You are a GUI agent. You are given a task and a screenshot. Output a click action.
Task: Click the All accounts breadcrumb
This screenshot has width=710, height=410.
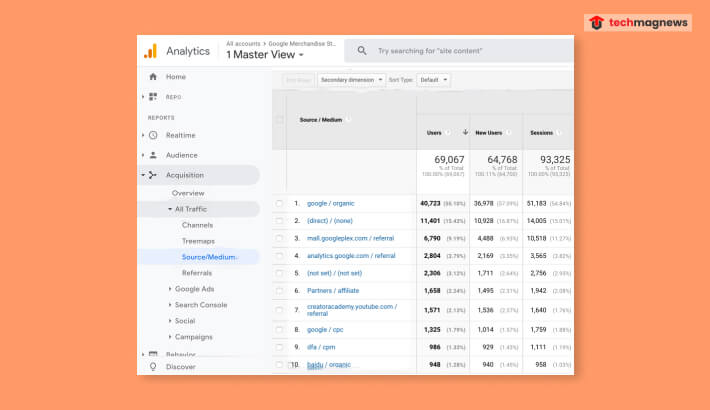pos(243,43)
